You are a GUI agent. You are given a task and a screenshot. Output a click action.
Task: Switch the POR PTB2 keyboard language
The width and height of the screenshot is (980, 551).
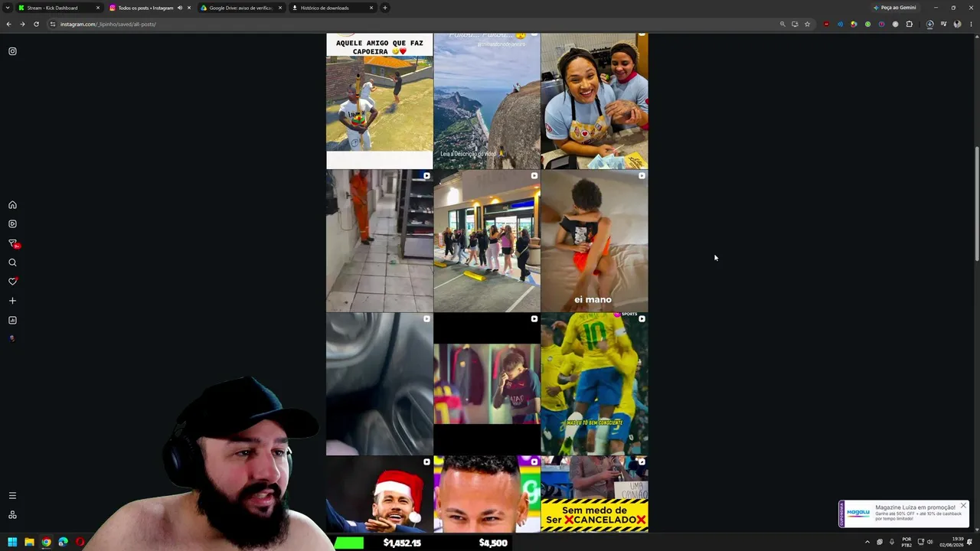pyautogui.click(x=906, y=542)
